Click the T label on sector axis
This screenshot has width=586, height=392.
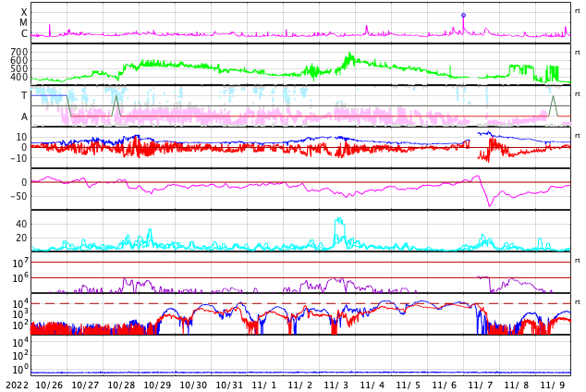pos(24,95)
